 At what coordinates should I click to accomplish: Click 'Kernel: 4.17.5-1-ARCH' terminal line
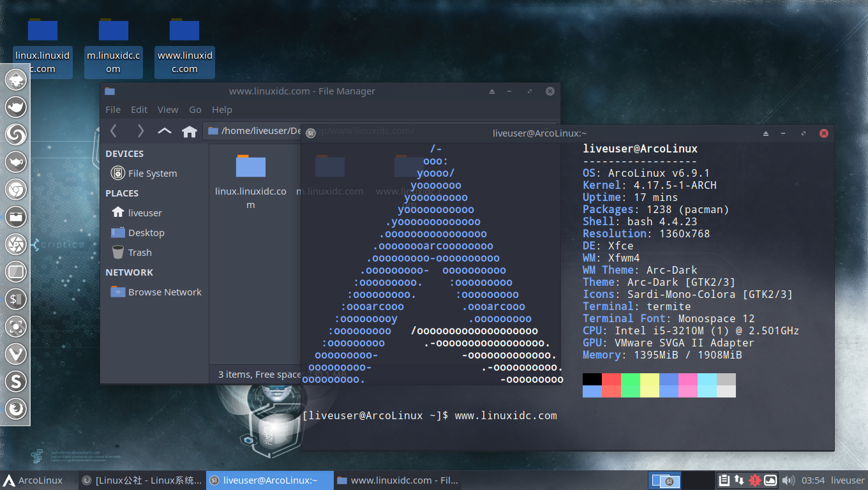[650, 186]
